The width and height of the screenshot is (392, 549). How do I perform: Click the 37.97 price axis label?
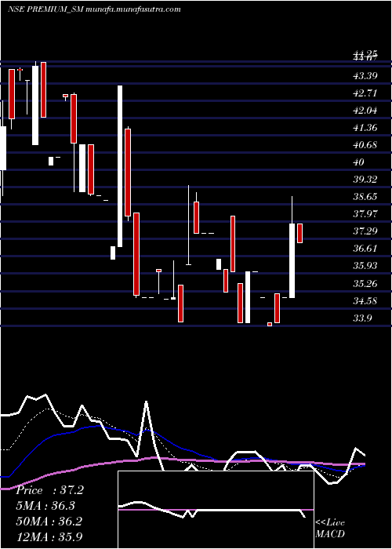tap(365, 214)
